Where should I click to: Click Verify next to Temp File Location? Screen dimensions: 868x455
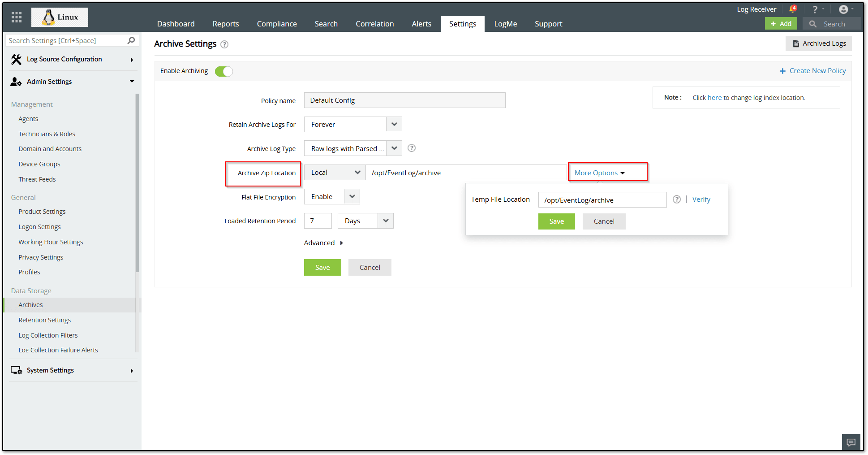(701, 199)
